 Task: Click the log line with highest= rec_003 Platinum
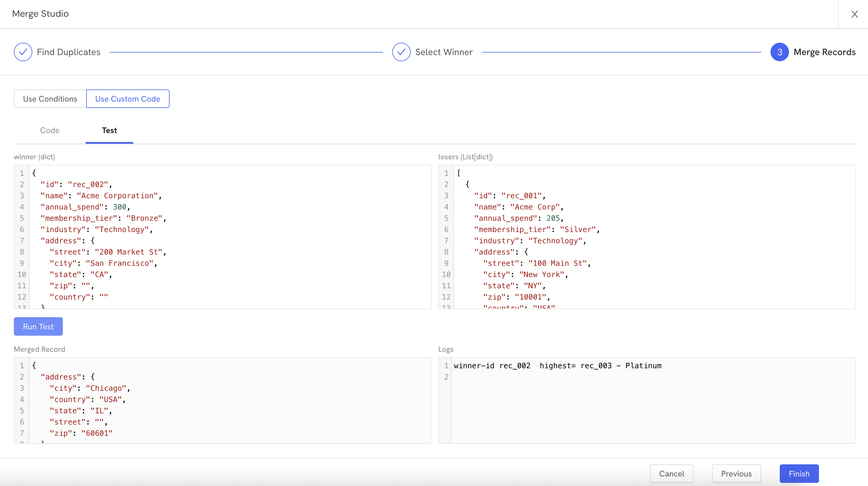point(557,366)
